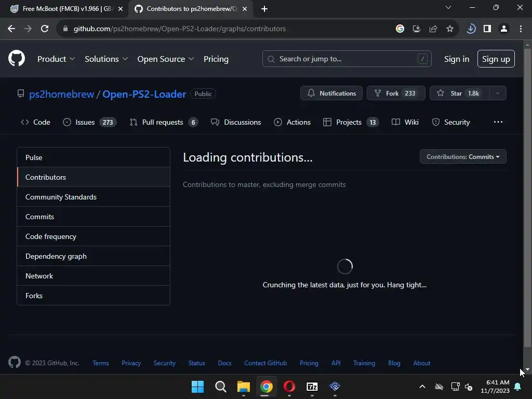This screenshot has height=399, width=532.
Task: Show hidden system tray icons
Action: click(422, 387)
